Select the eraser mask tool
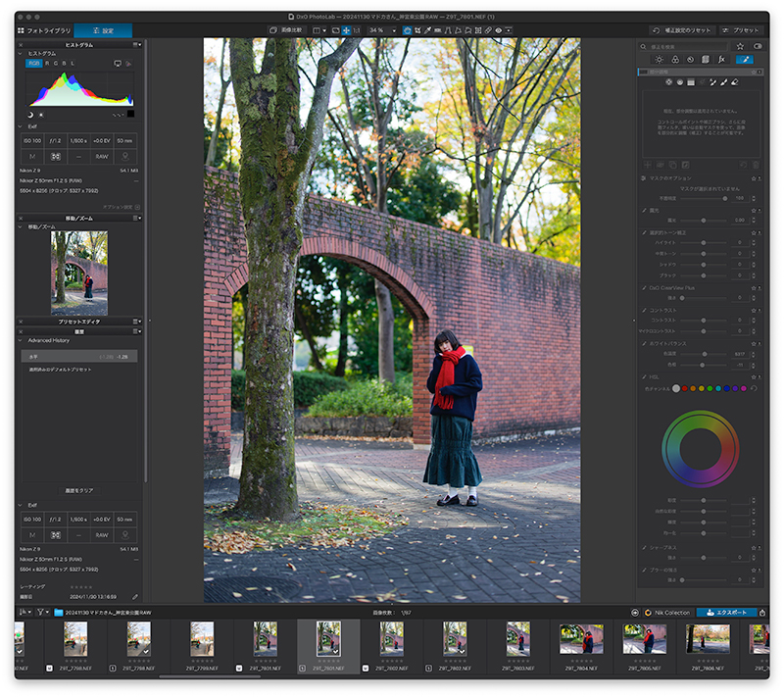Image resolution: width=784 pixels, height=697 pixels. tap(734, 82)
